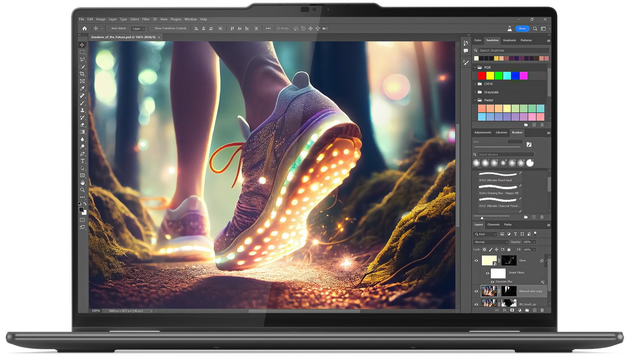Switch to the Libraries tab
Viewport: 632px width, 364px height.
click(501, 132)
